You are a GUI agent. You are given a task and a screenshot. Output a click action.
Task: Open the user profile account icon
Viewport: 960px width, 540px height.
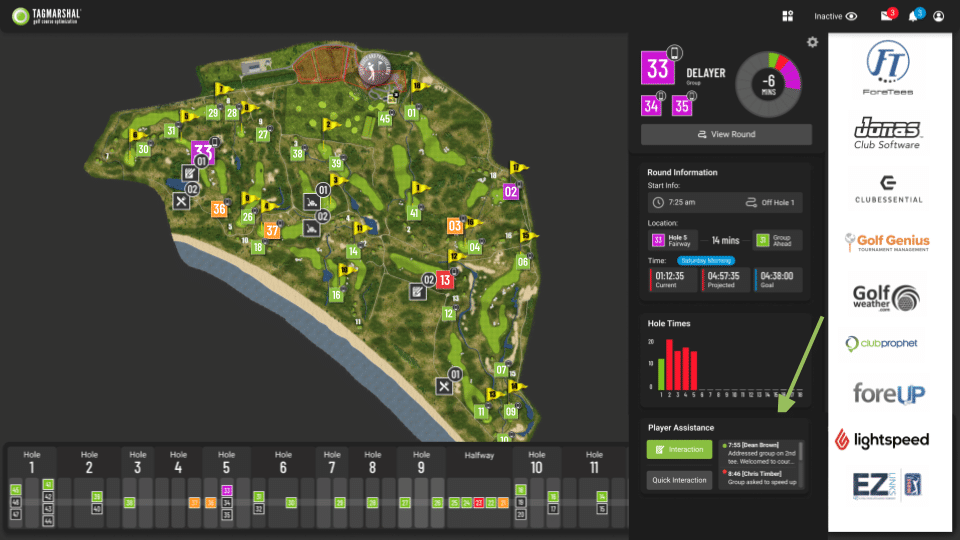(x=939, y=17)
